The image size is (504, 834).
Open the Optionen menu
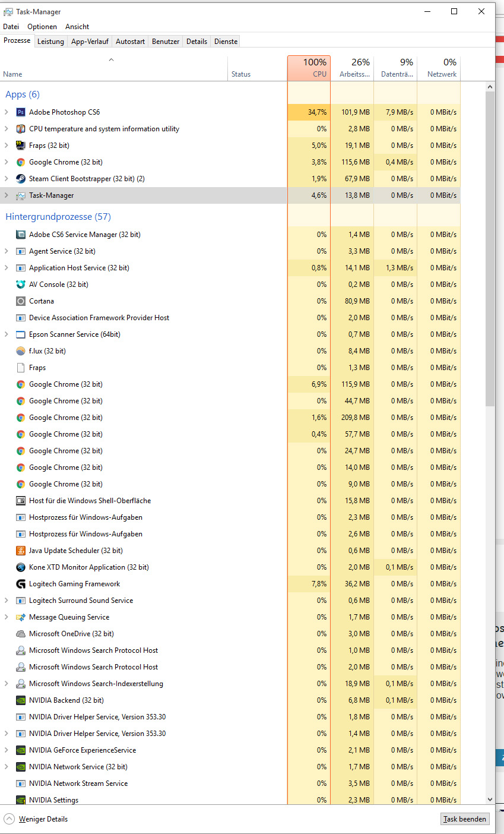(x=42, y=27)
